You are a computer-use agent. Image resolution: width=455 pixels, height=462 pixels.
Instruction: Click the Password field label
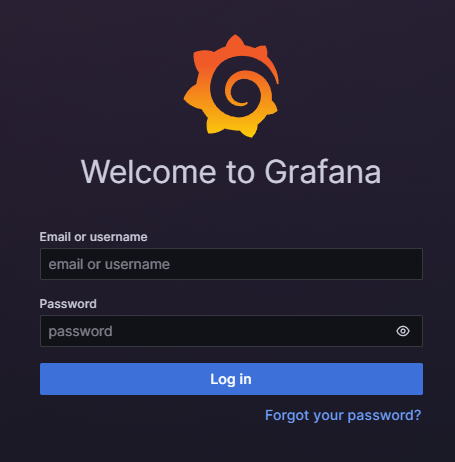tap(68, 304)
